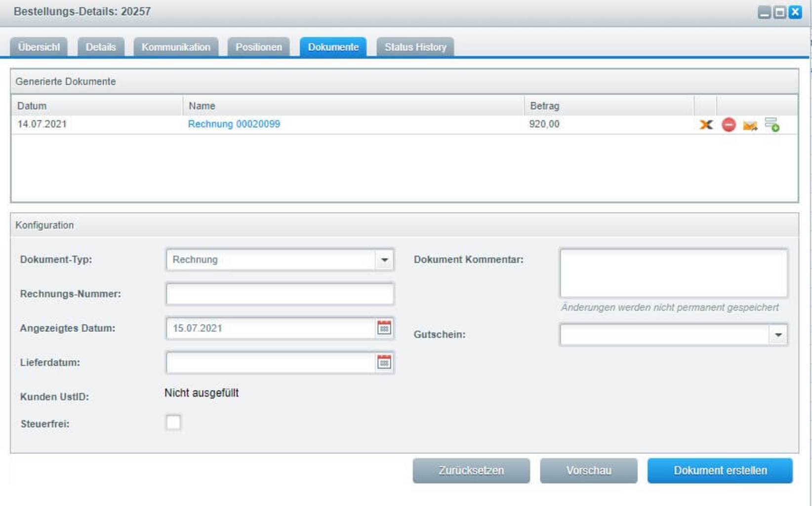
Task: Open the Angezeigtes Datum calendar picker
Action: click(x=384, y=328)
